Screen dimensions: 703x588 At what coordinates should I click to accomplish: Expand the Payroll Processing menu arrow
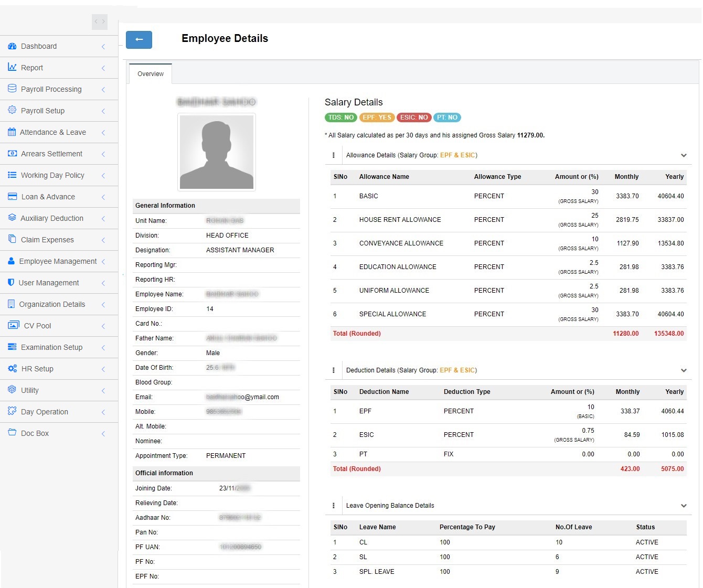(x=103, y=89)
